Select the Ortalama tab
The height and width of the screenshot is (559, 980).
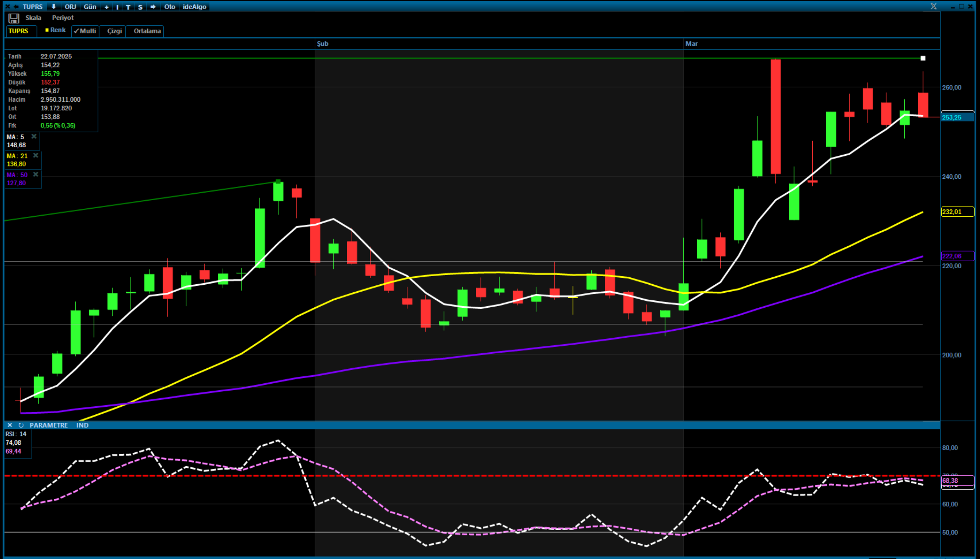[x=147, y=31]
